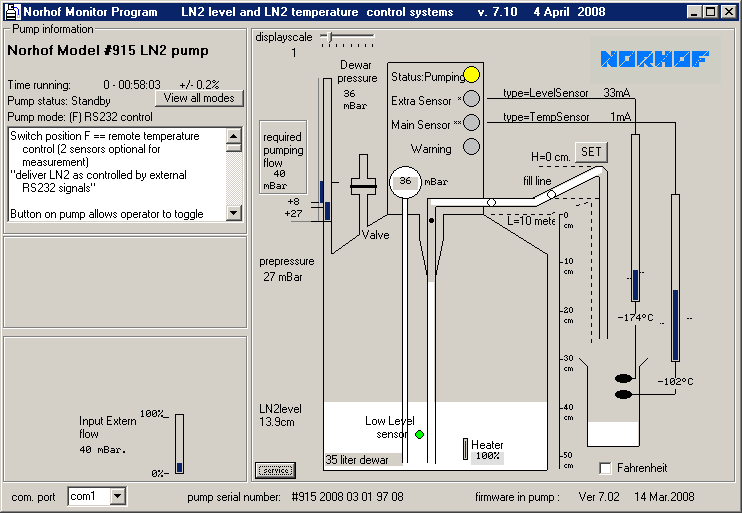The height and width of the screenshot is (513, 742).
Task: Click the round 36 mBar pressure gauge
Action: (405, 182)
